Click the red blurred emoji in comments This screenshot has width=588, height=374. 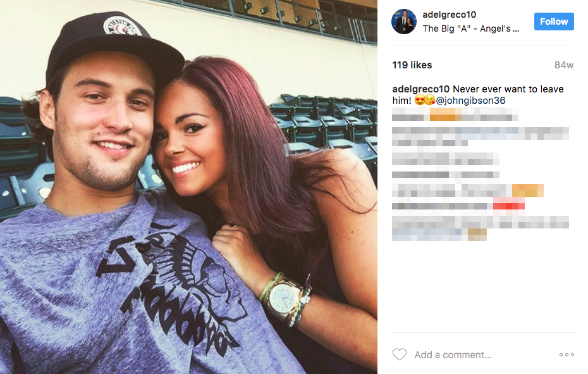(508, 206)
